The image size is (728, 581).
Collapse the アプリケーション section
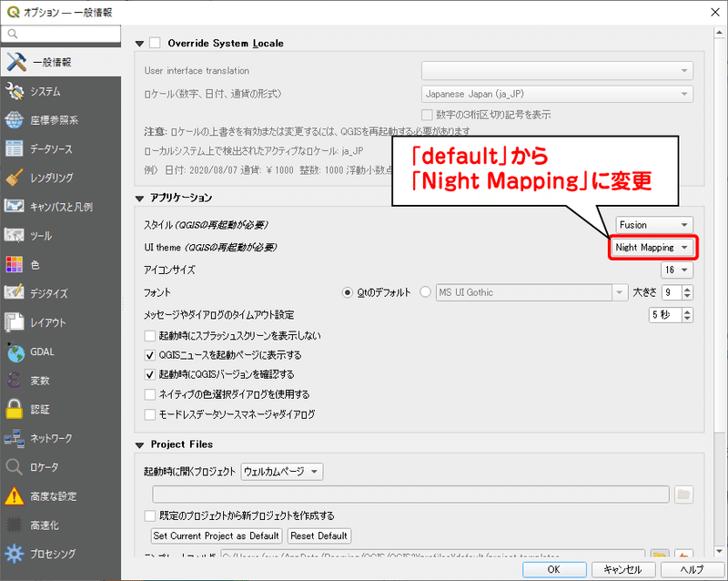point(139,199)
